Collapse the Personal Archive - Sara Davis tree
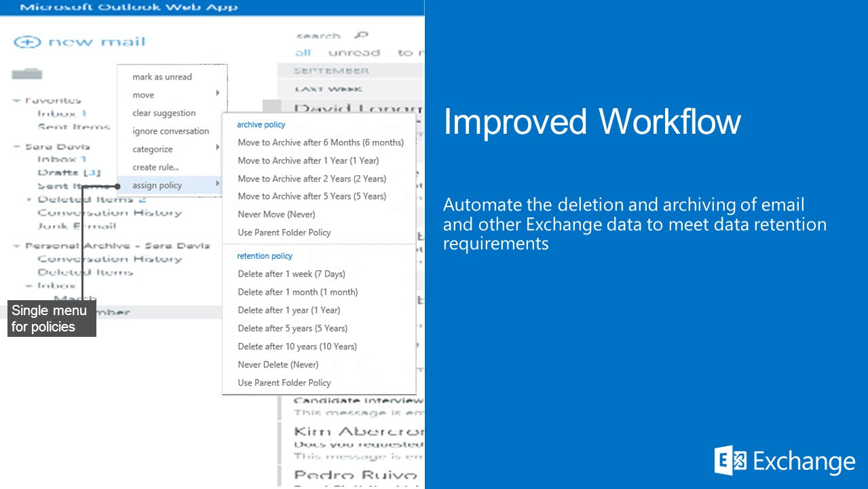Image resolution: width=868 pixels, height=489 pixels. 16,246
